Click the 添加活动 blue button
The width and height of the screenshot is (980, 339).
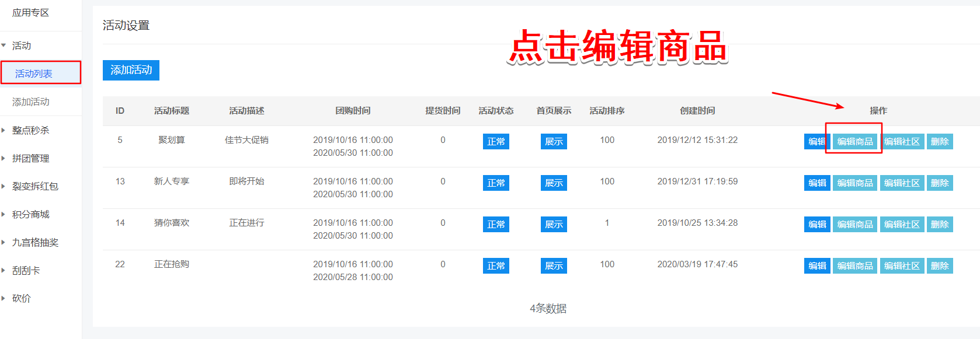131,70
